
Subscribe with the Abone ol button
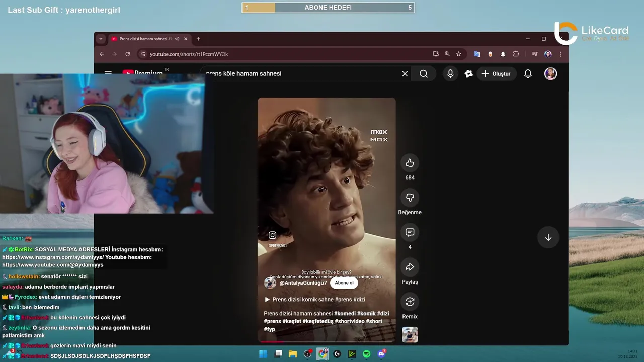[344, 283]
